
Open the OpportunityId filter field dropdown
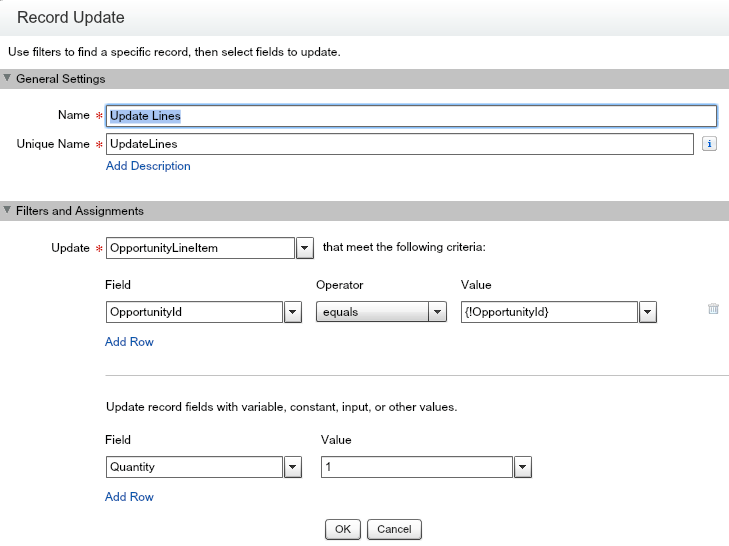pos(293,312)
